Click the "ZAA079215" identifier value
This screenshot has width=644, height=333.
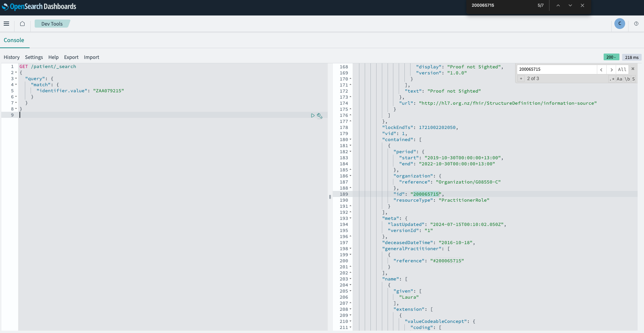coord(108,91)
